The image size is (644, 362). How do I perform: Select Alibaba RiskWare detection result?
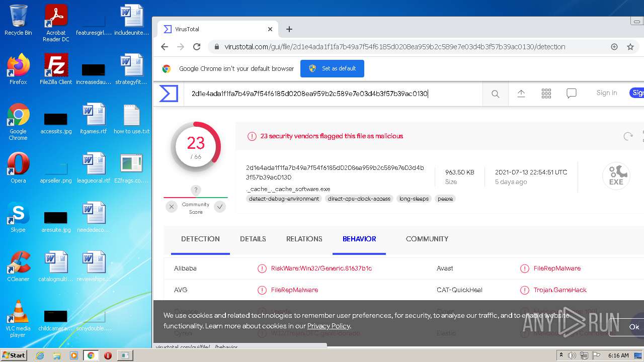point(321,268)
